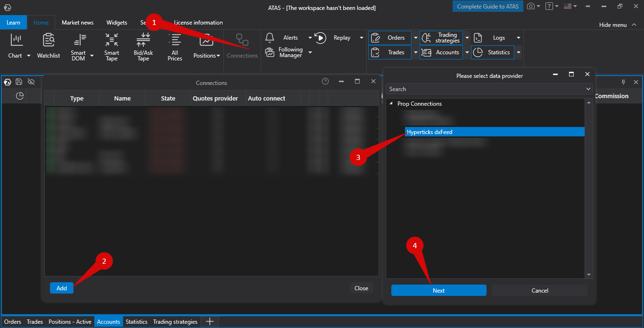Open the Accounts panel button
644x328 pixels.
coord(441,52)
